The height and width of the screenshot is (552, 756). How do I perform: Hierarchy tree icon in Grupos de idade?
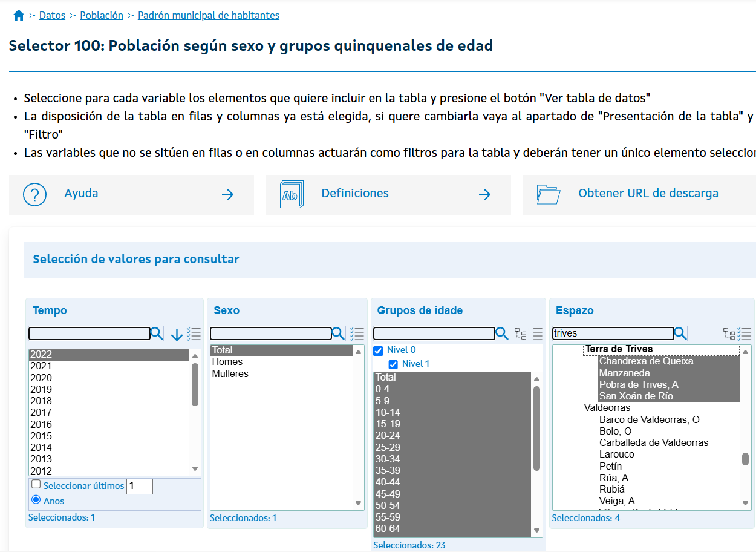(x=520, y=334)
